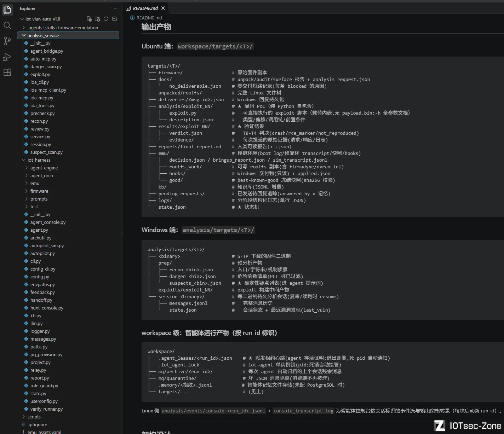
Task: Collapse all folders in Explorer
Action: 114,19
